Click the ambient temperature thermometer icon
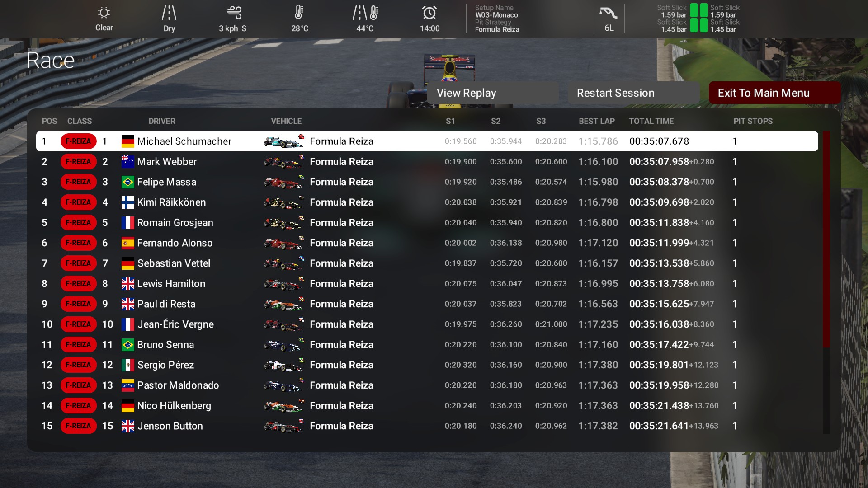 [299, 12]
